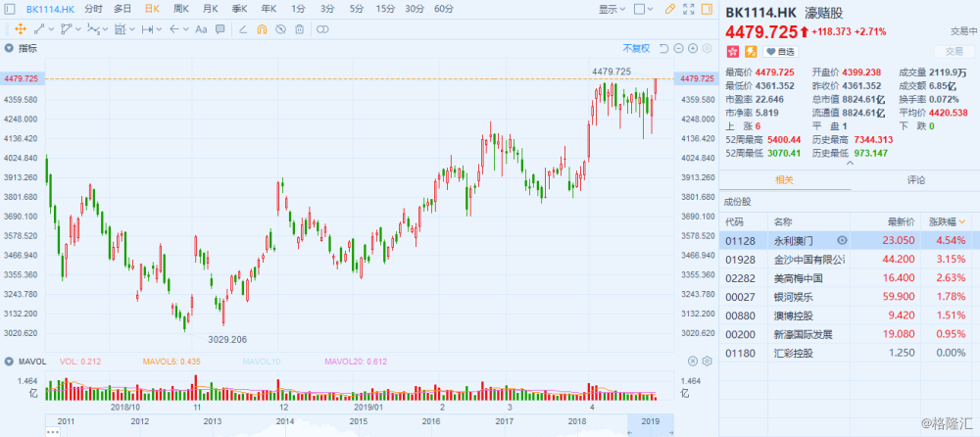
Task: Hide drawings using the crossed-eye icon
Action: 279,28
